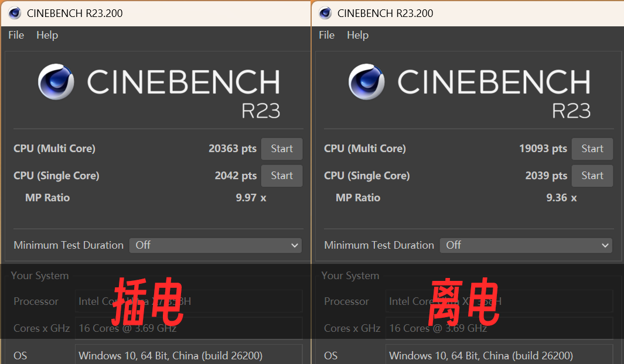Screen dimensions: 624x364
Task: Click the 19093 pts multi core score
Action: click(543, 149)
